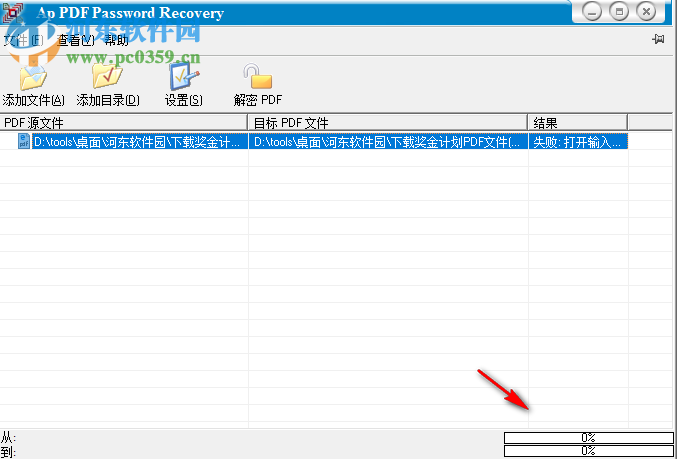
Task: Close the Ap PDF Password Recovery window
Action: 646,12
